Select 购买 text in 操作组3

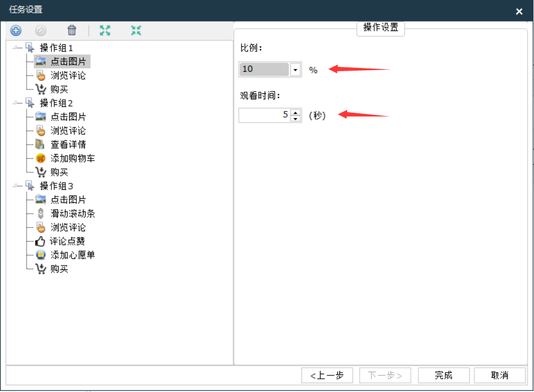59,269
